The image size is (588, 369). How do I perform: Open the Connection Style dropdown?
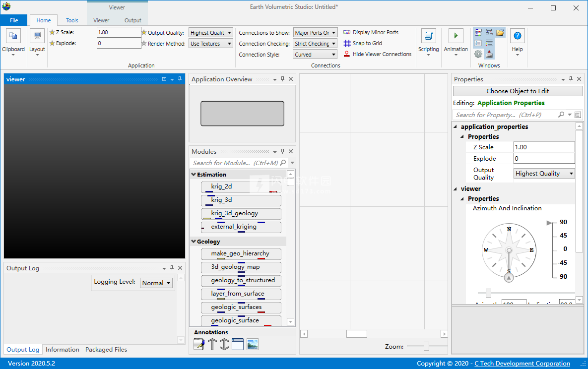point(315,55)
